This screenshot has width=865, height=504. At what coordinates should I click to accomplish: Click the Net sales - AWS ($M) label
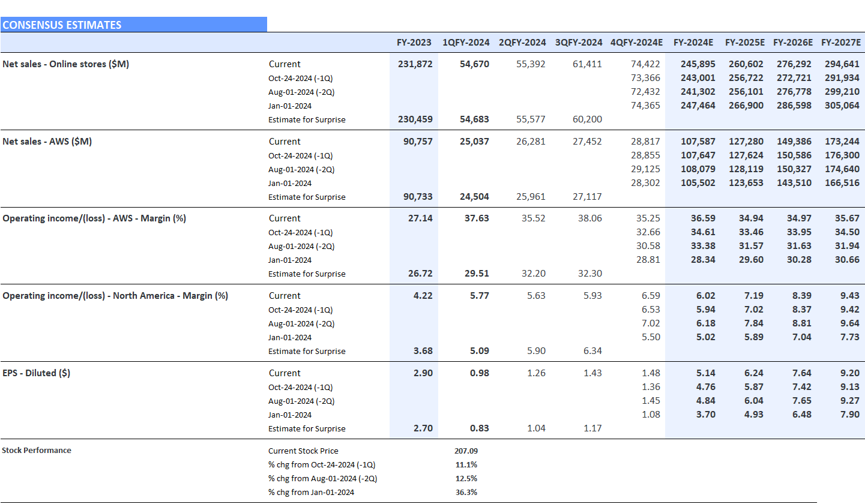tap(47, 142)
